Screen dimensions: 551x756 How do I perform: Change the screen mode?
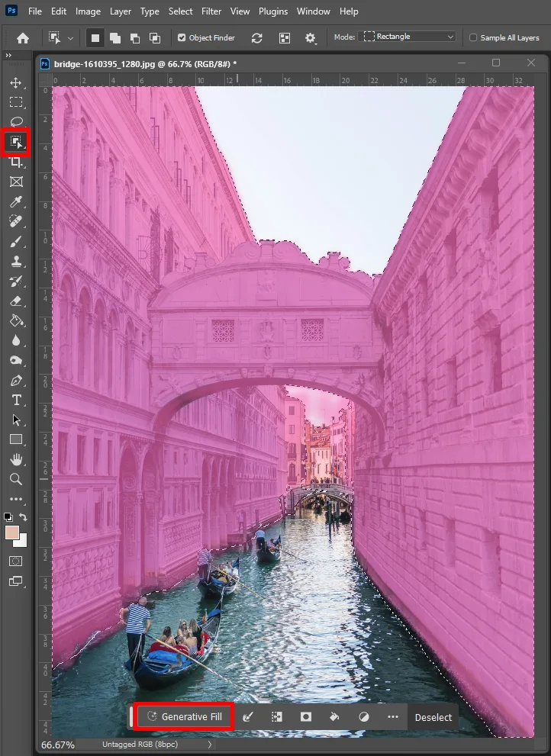[x=16, y=581]
